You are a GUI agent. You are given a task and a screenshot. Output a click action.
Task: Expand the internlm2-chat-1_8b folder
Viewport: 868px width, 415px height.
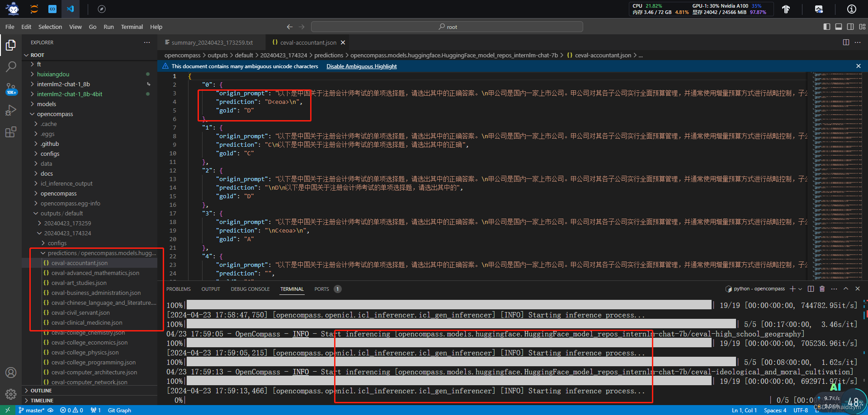[x=90, y=84]
